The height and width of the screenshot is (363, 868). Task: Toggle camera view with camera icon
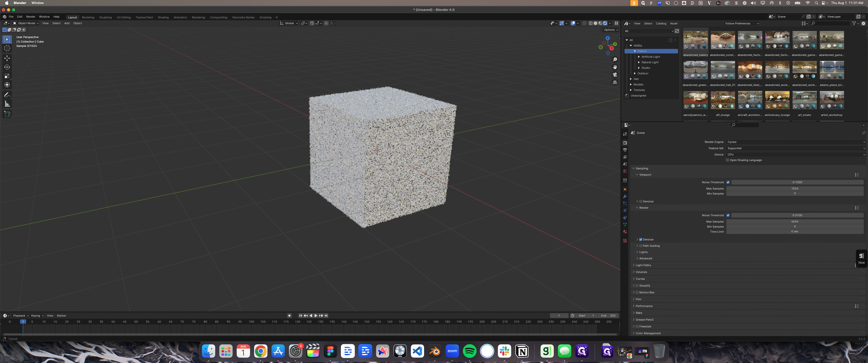pyautogui.click(x=615, y=75)
